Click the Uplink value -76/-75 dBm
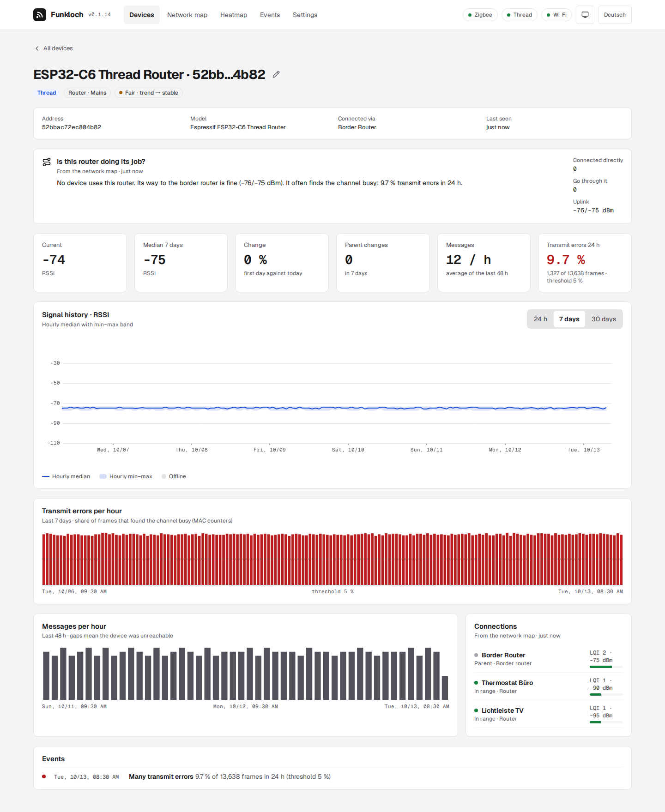The width and height of the screenshot is (665, 812). [593, 211]
